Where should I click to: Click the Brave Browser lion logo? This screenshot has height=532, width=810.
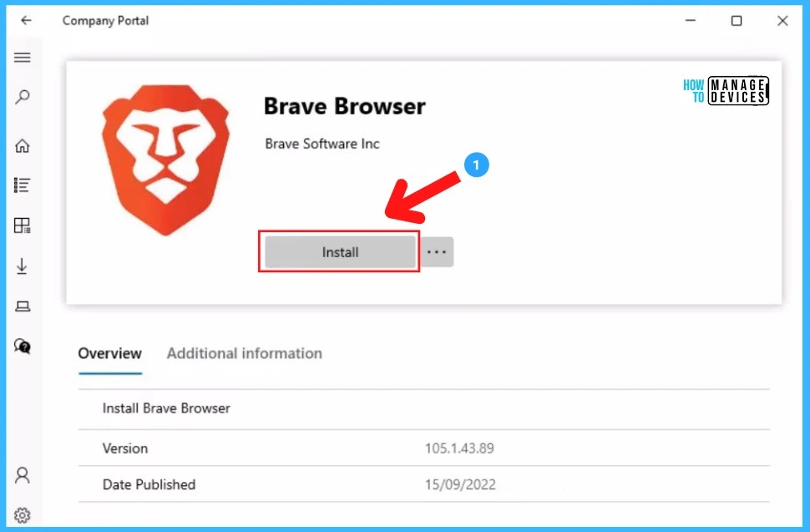tap(165, 160)
